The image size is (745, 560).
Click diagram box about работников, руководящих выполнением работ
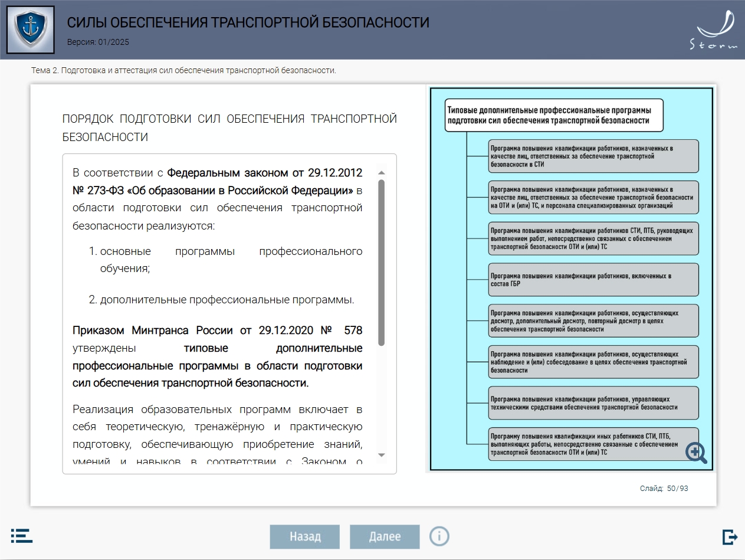coord(594,239)
